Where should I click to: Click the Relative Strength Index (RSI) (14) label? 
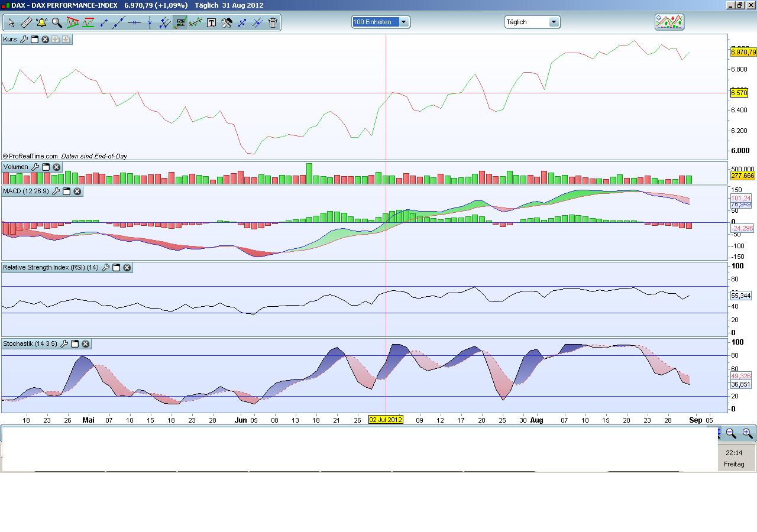click(51, 268)
